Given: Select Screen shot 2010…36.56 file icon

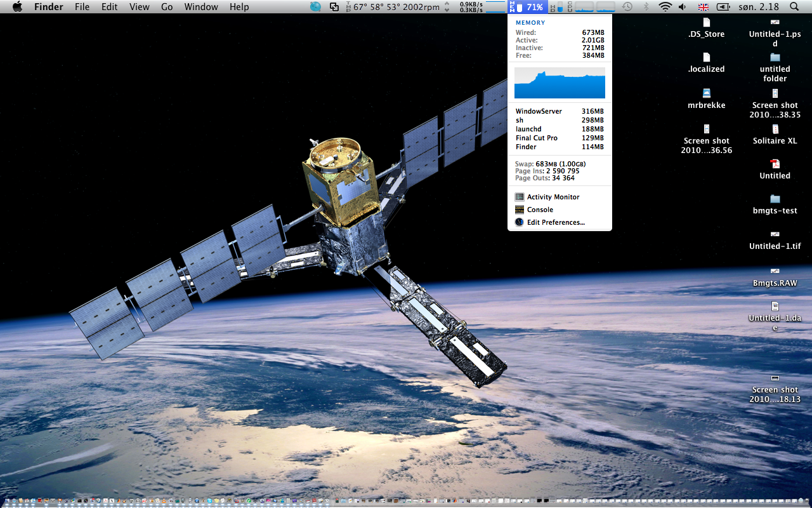Looking at the screenshot, I should click(x=706, y=140).
